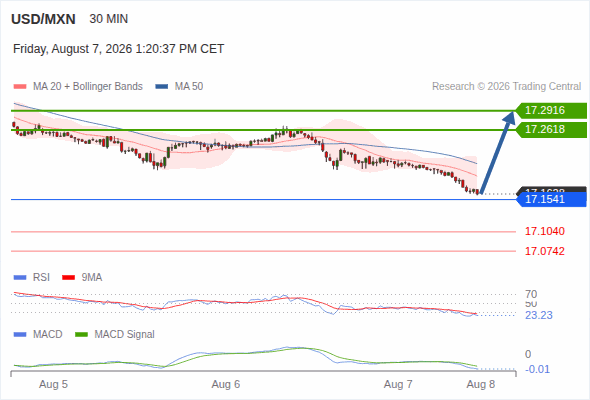Click the Aug 5 date axis label

(x=53, y=384)
